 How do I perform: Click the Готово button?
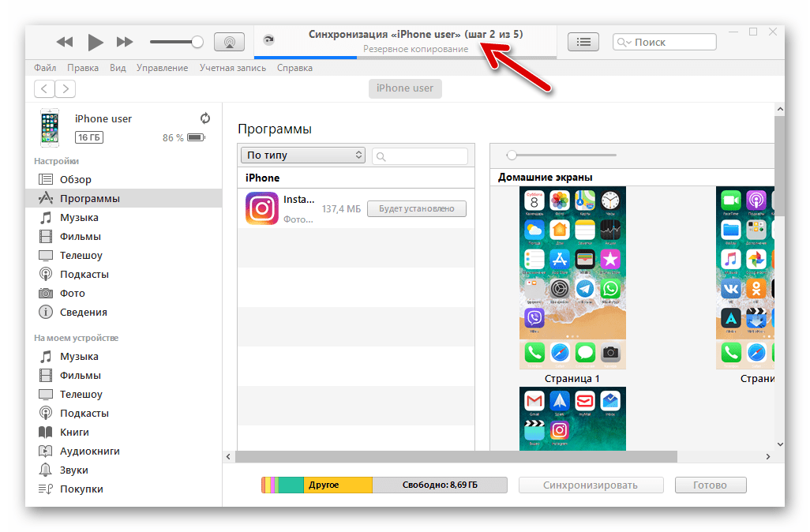pos(711,485)
